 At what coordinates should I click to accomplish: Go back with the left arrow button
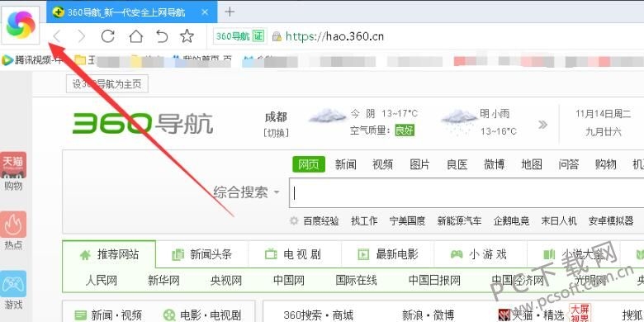57,36
